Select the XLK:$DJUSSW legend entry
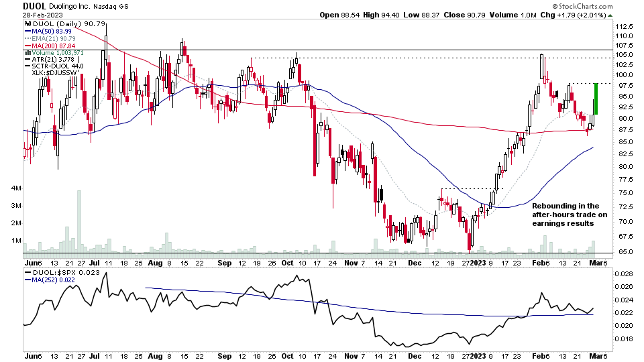Screen dimensions: 644x362 pyautogui.click(x=56, y=73)
